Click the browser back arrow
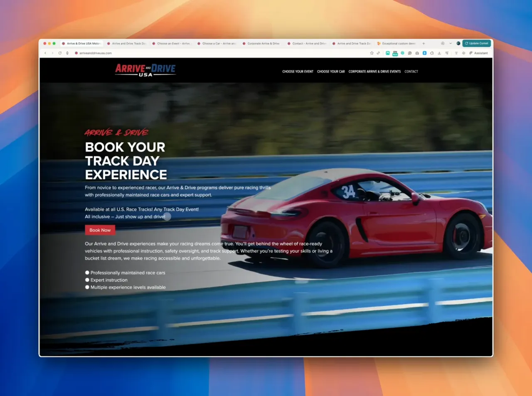Screen dimensions: 532x396 [45, 53]
